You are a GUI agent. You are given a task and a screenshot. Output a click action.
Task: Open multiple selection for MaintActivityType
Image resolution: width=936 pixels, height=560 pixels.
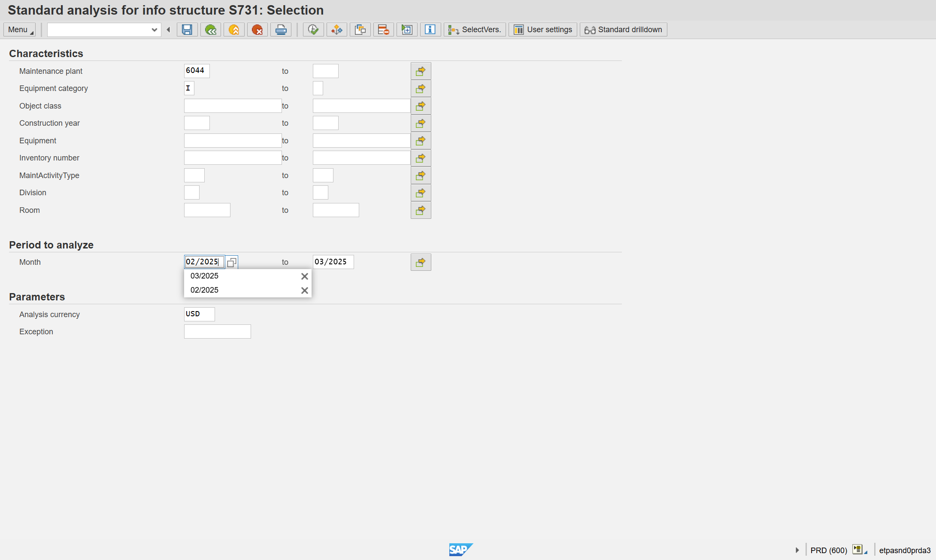[421, 176]
